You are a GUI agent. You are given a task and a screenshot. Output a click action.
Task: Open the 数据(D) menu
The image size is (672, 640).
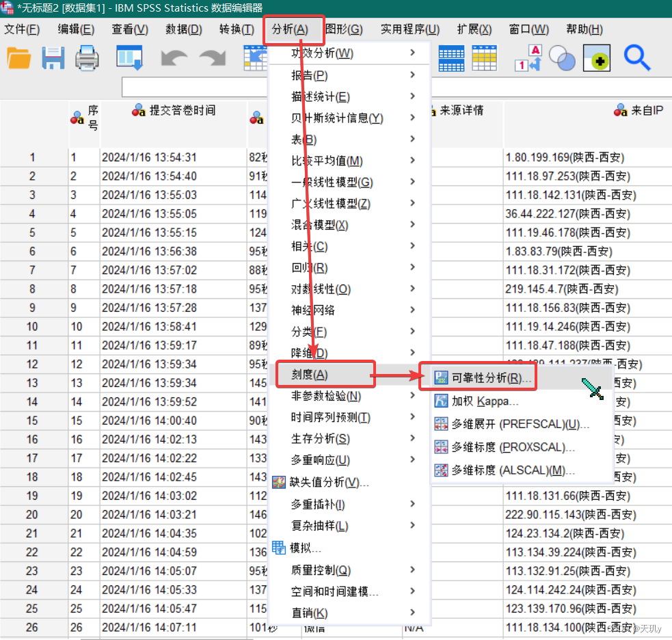(183, 29)
